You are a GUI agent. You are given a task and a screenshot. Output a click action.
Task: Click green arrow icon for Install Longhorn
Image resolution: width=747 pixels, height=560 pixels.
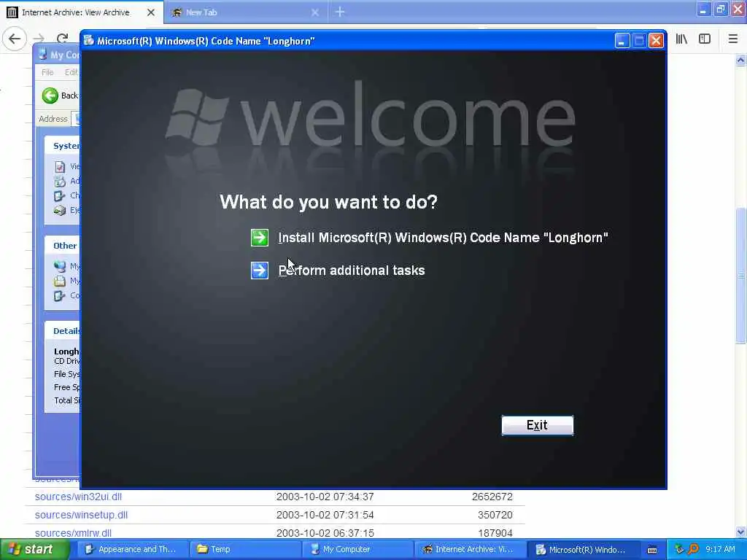click(260, 238)
